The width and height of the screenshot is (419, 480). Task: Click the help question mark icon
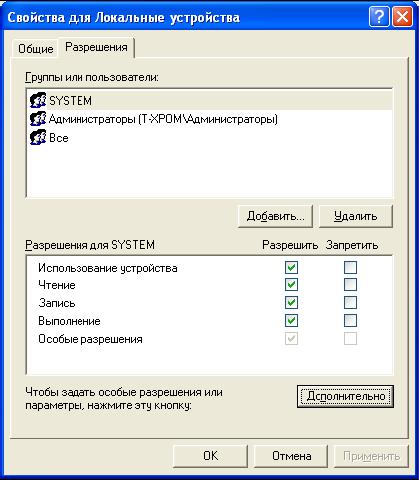click(x=379, y=16)
